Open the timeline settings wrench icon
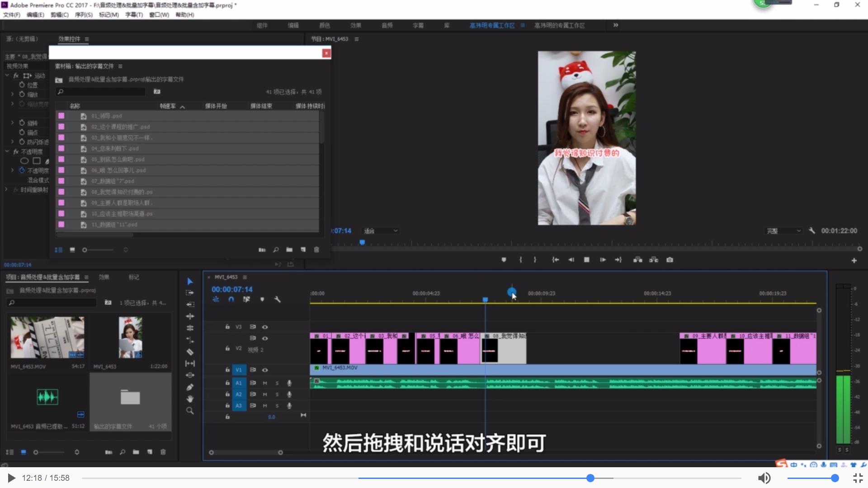The height and width of the screenshot is (488, 868). tap(278, 299)
